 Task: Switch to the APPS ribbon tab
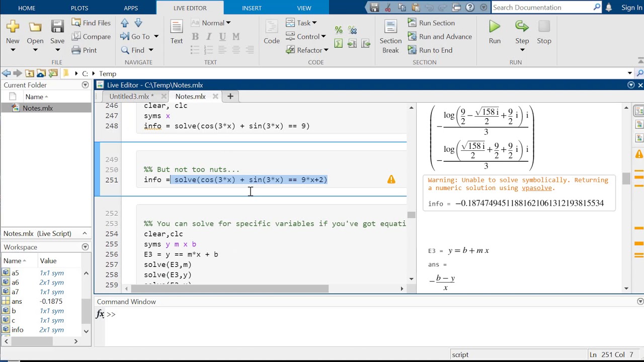[x=131, y=8]
